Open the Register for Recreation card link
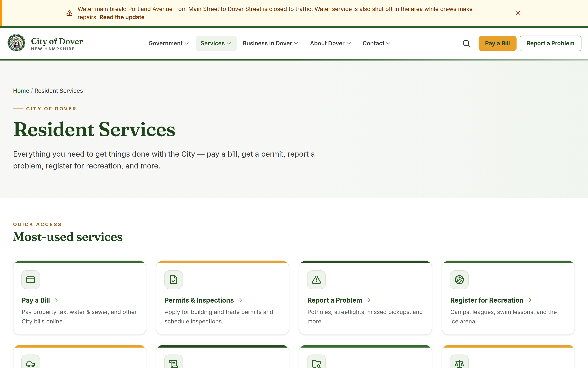This screenshot has height=368, width=588. coord(487,300)
